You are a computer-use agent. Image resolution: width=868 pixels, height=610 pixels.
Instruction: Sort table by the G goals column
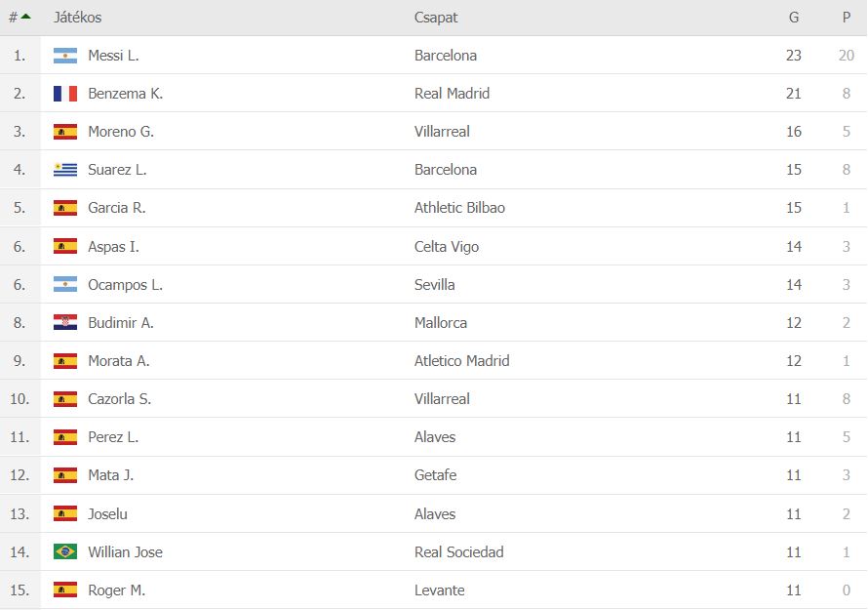(x=793, y=18)
